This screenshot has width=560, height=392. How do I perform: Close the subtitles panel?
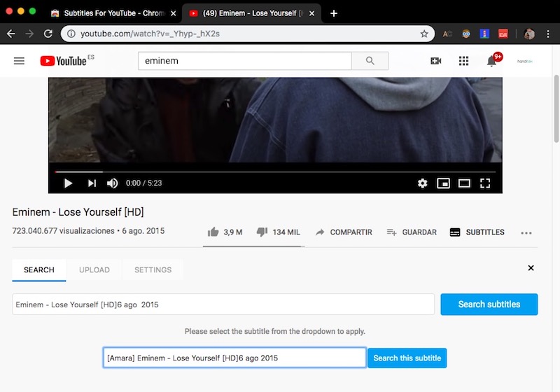click(x=531, y=268)
